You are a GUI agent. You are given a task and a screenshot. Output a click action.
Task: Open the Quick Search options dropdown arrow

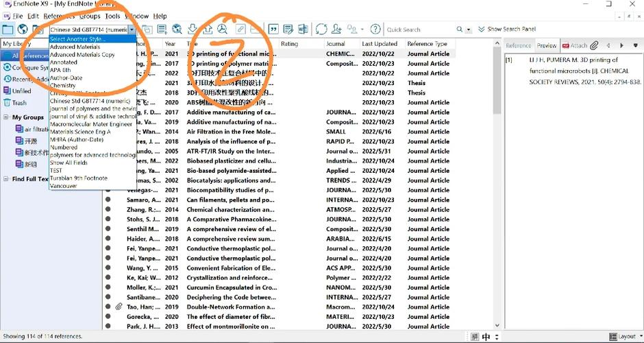(469, 29)
